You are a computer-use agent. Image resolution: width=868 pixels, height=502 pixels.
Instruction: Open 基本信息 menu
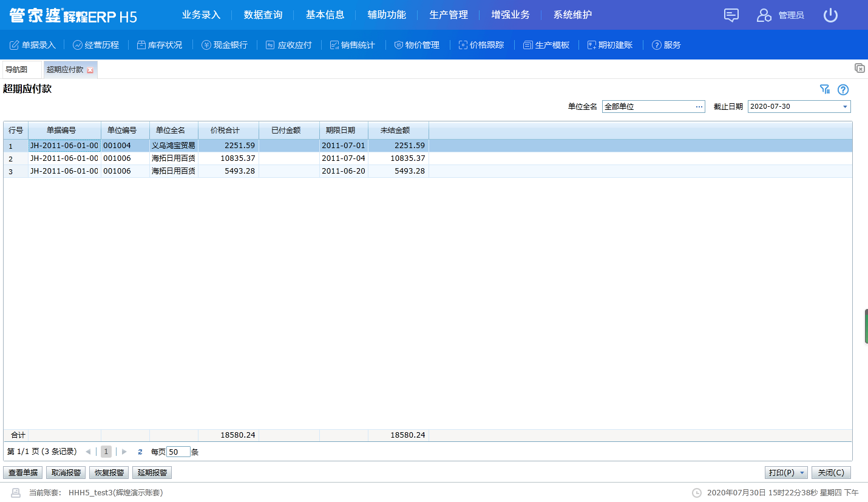pos(325,15)
